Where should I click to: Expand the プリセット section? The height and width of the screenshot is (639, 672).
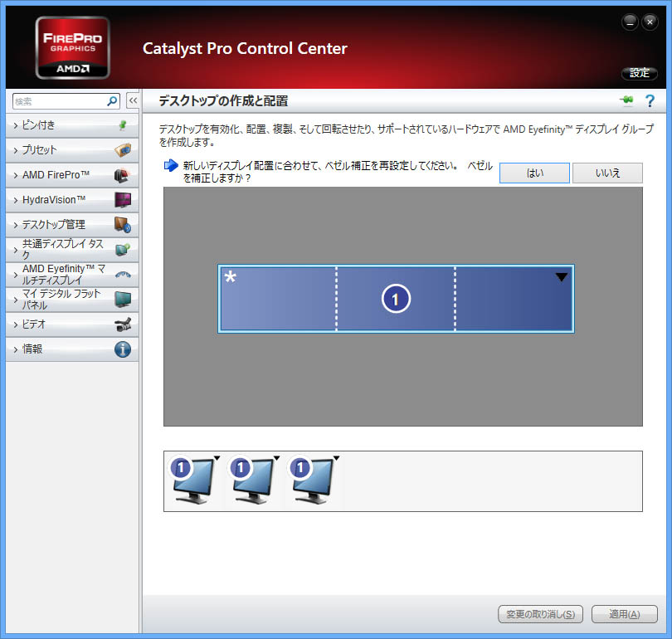[72, 150]
